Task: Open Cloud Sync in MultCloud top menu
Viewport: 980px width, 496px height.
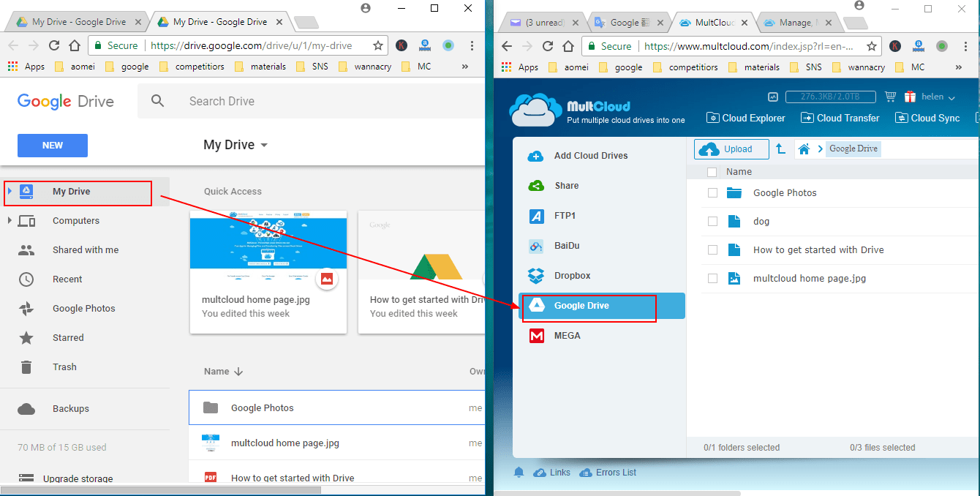Action: (927, 118)
